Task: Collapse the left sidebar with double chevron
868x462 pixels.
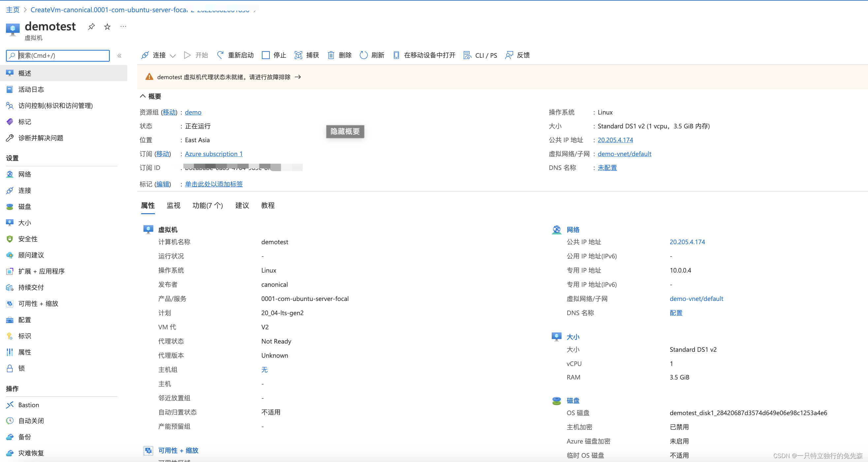Action: [119, 56]
